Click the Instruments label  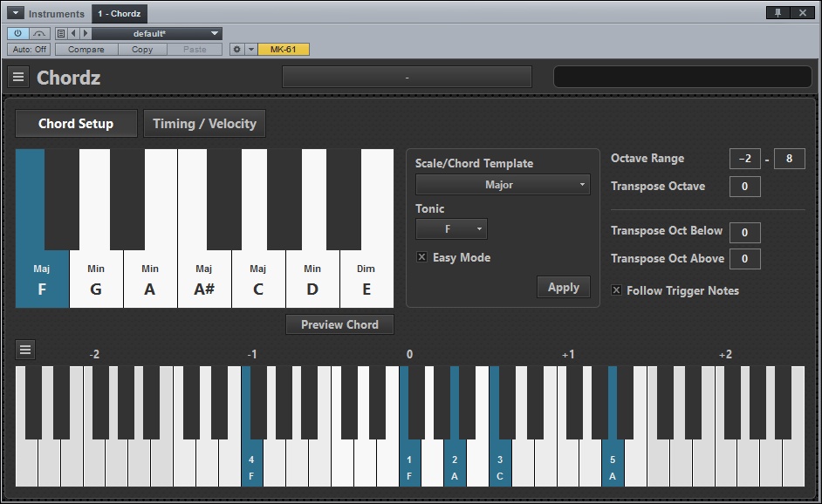(x=56, y=14)
